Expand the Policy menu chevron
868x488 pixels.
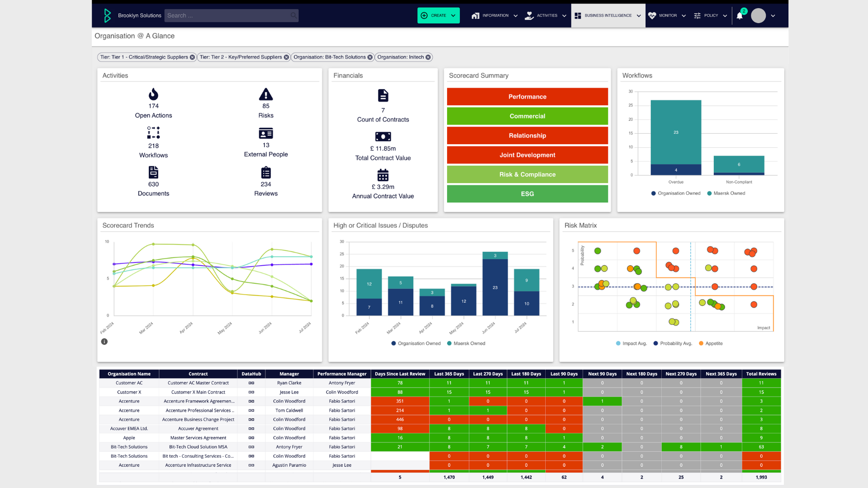(725, 16)
